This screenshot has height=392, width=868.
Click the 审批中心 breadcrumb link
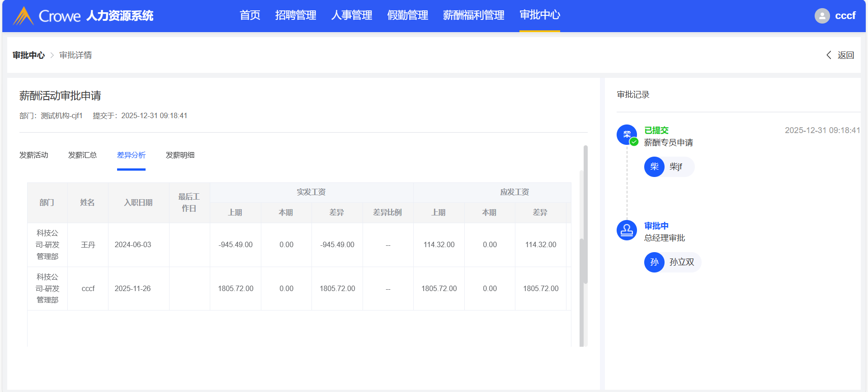pos(28,55)
